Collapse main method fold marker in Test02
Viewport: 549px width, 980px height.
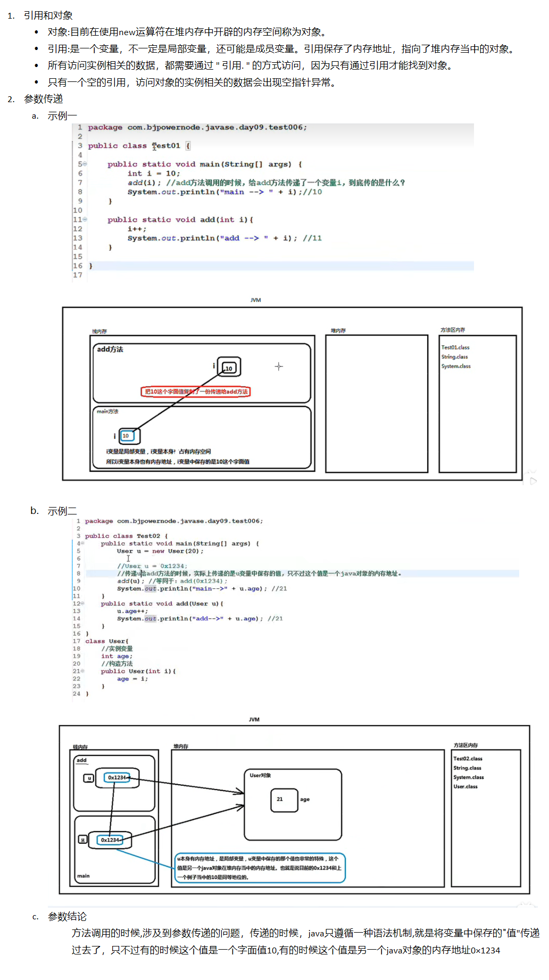(82, 543)
